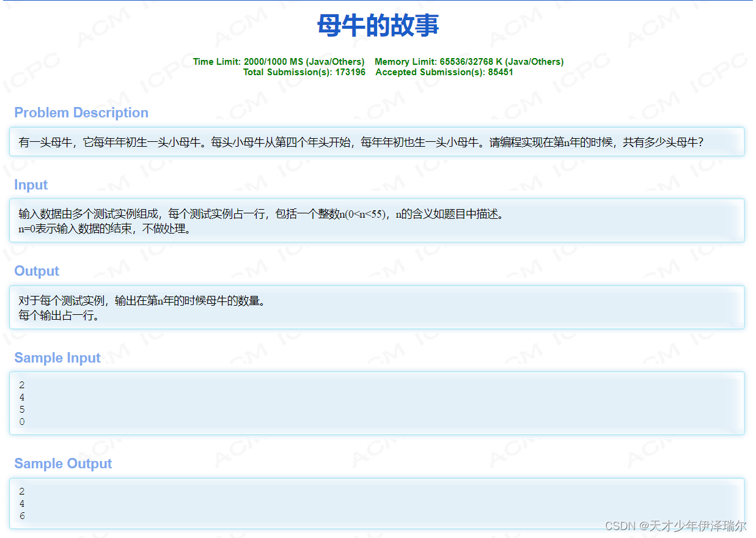This screenshot has height=538, width=756.
Task: Click the problem text starting 有一头母牛
Action: click(361, 142)
